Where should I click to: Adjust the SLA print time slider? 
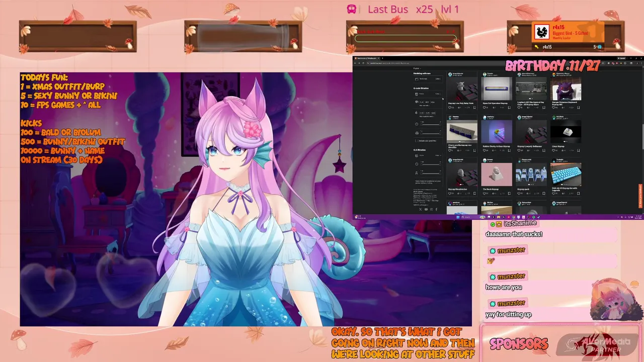coord(431,164)
